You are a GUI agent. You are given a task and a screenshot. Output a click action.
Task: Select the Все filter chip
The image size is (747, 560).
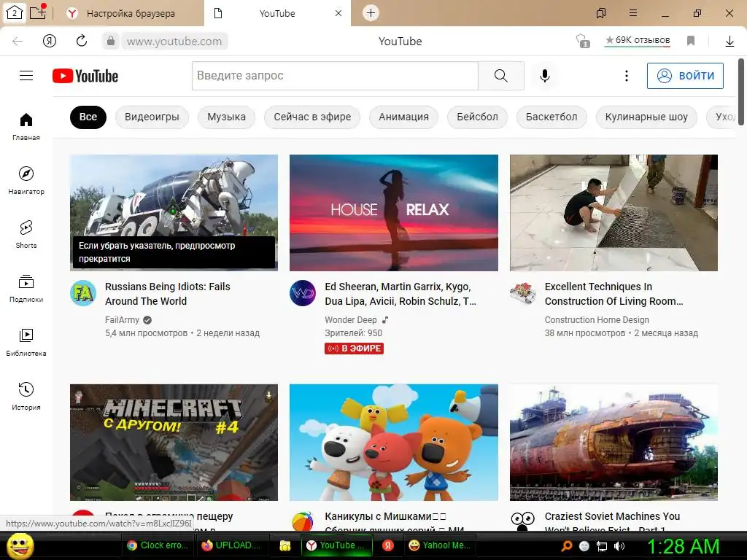pyautogui.click(x=88, y=117)
